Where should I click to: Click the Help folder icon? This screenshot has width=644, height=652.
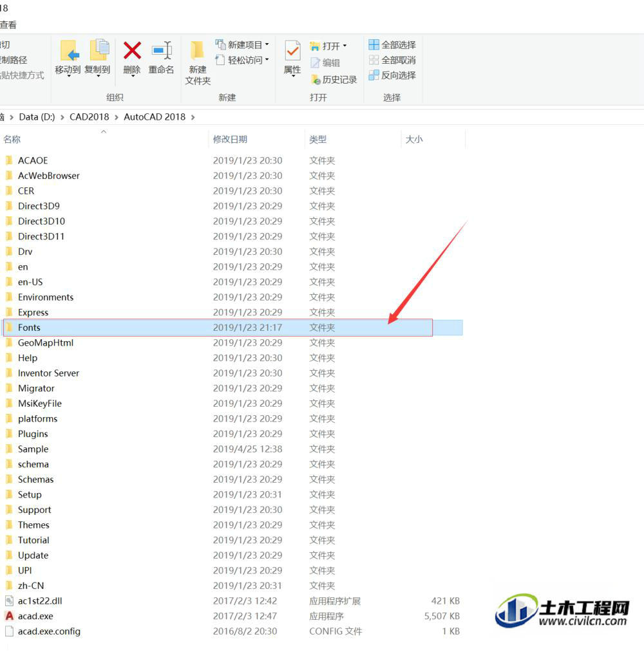[9, 358]
